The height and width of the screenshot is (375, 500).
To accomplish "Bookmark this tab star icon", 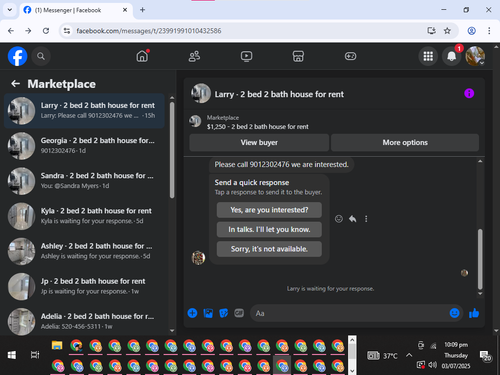I will point(447,31).
